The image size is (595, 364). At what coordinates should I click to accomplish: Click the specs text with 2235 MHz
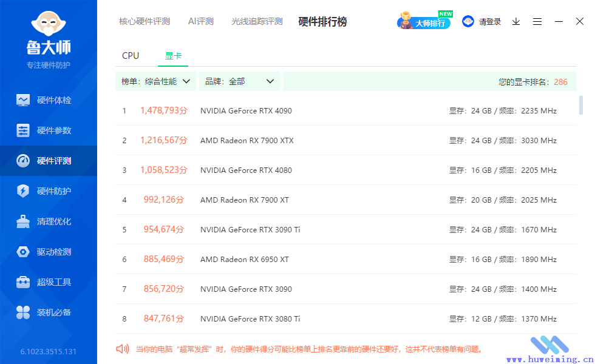503,110
